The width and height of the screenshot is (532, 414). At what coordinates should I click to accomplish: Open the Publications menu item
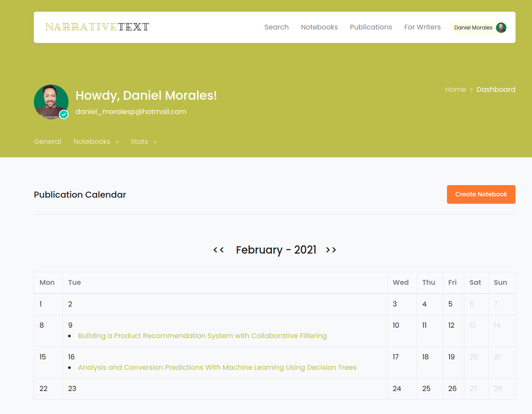point(371,27)
